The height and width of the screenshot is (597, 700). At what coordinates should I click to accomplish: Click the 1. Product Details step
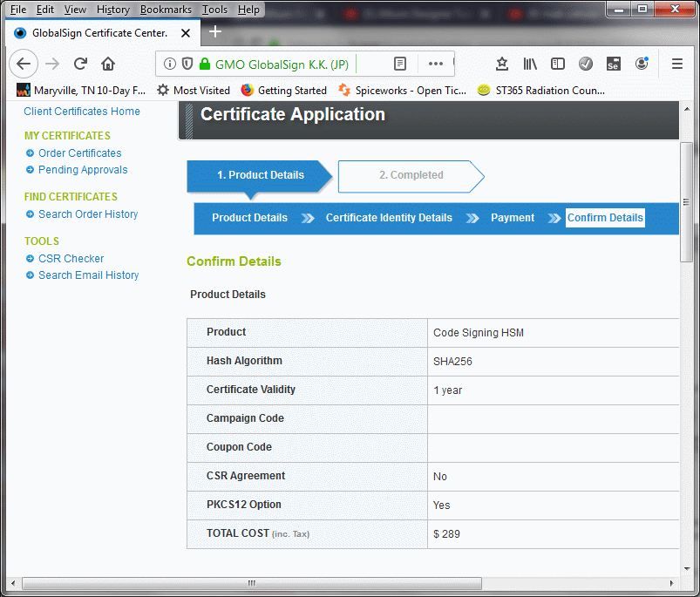(x=261, y=175)
